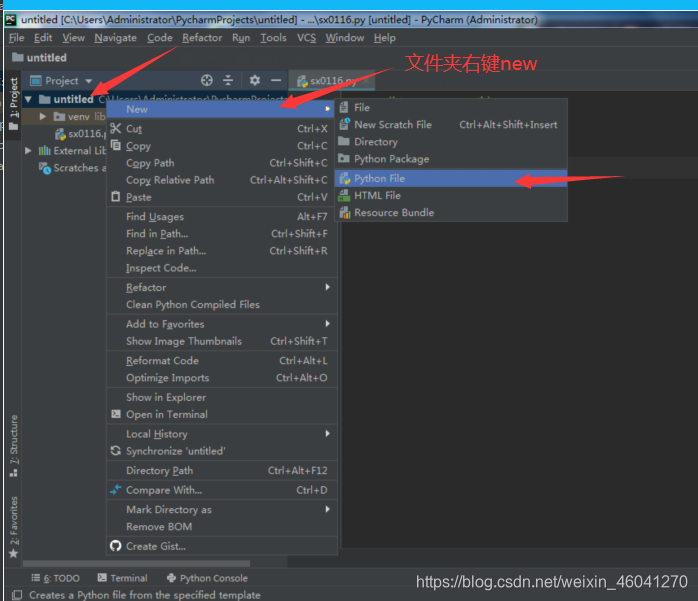Click the Paste clipboard icon
The width and height of the screenshot is (698, 601).
116,197
